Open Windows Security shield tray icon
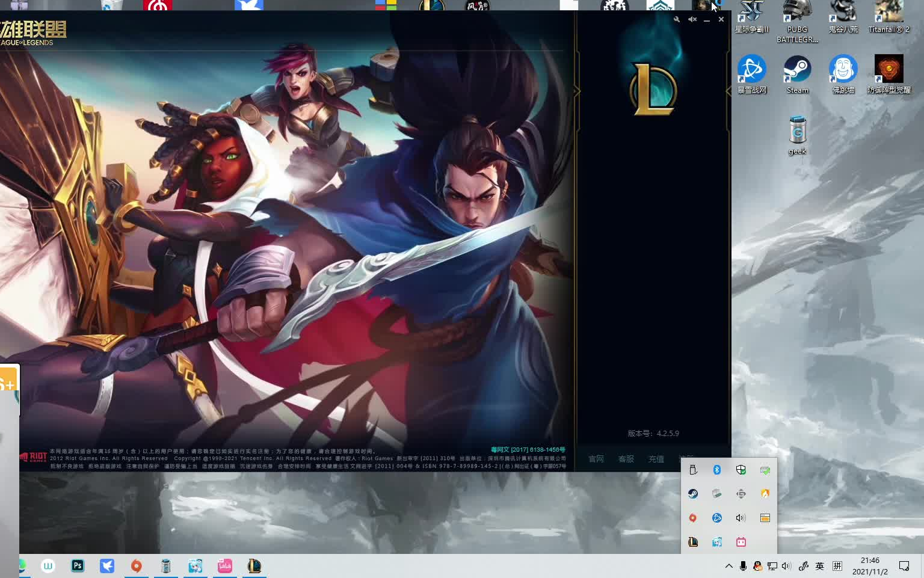 pos(741,470)
